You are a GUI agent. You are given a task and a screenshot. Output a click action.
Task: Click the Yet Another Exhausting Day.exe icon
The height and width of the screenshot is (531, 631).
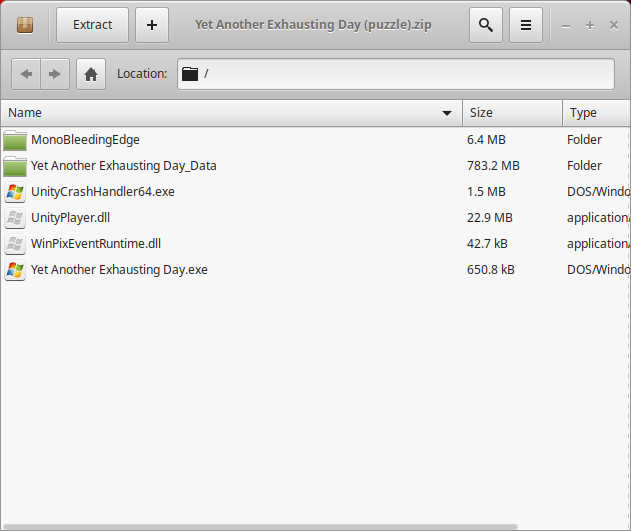pyautogui.click(x=15, y=270)
